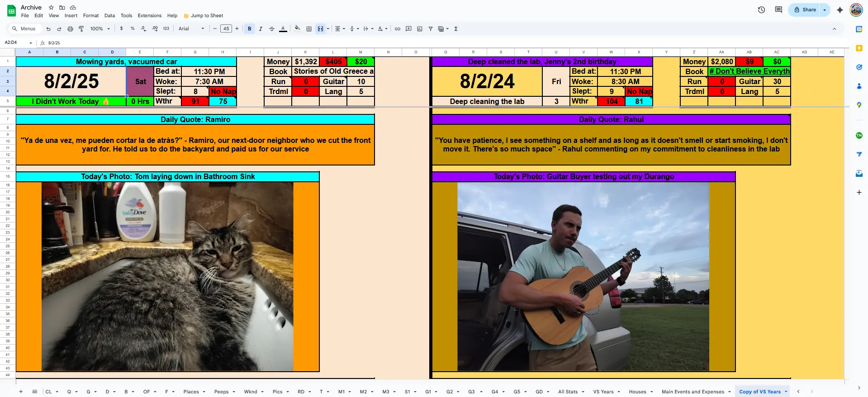This screenshot has width=868, height=397.
Task: Format as currency with dollar icon
Action: click(x=121, y=28)
